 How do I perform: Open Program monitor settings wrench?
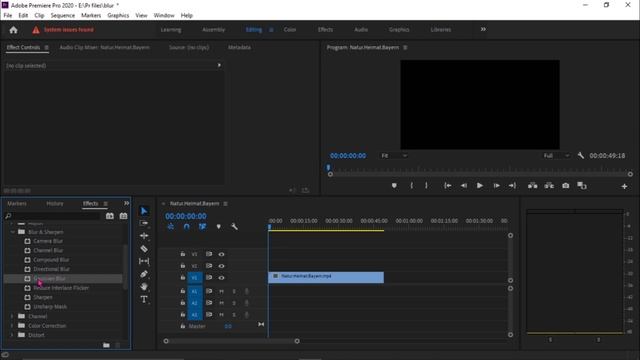[581, 156]
